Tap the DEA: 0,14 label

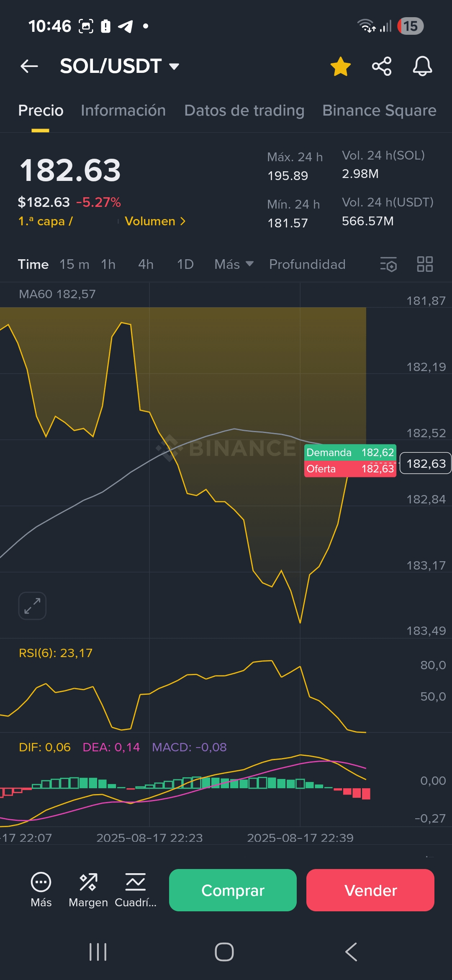point(111,747)
